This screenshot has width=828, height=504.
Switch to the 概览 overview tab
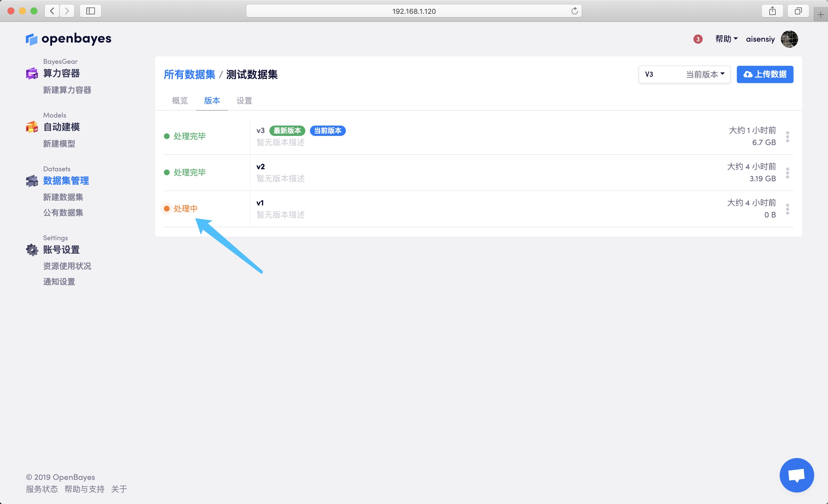180,101
